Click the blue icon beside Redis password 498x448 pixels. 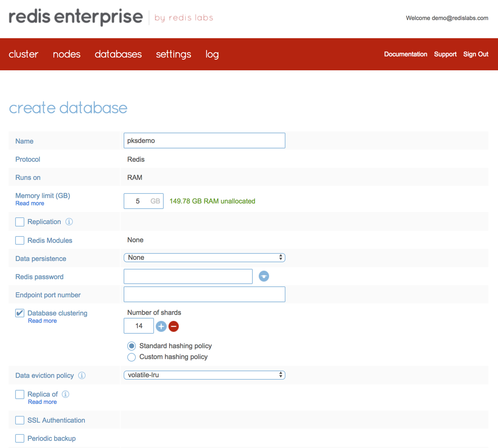coord(264,276)
